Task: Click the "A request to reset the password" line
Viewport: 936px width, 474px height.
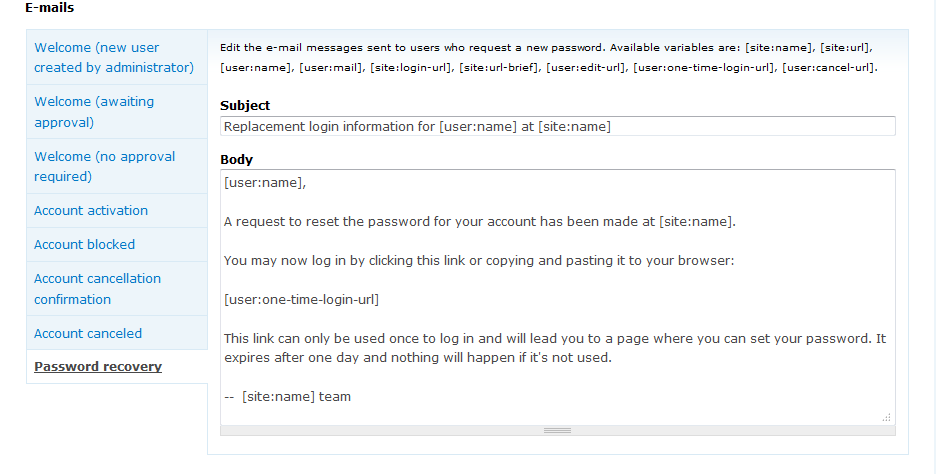Action: click(480, 222)
